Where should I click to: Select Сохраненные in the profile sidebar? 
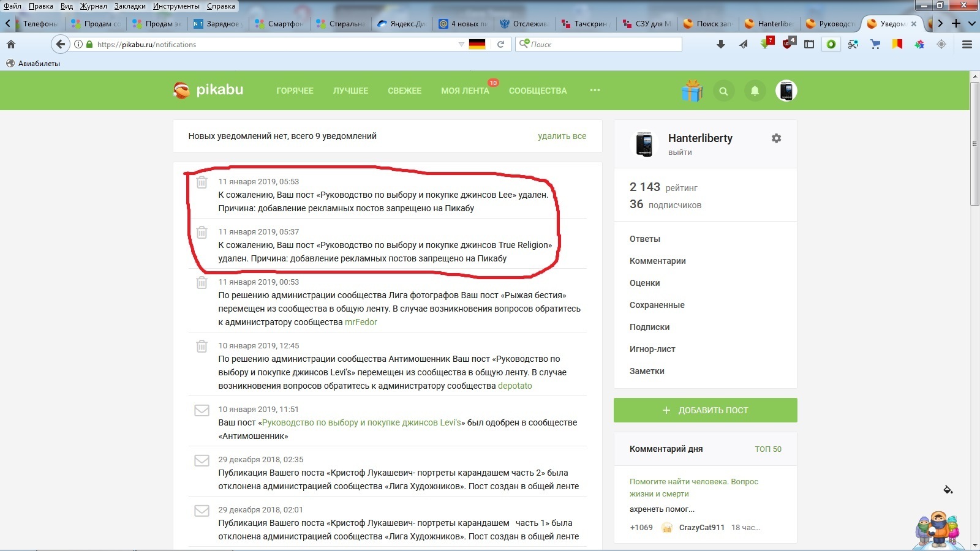pyautogui.click(x=657, y=305)
